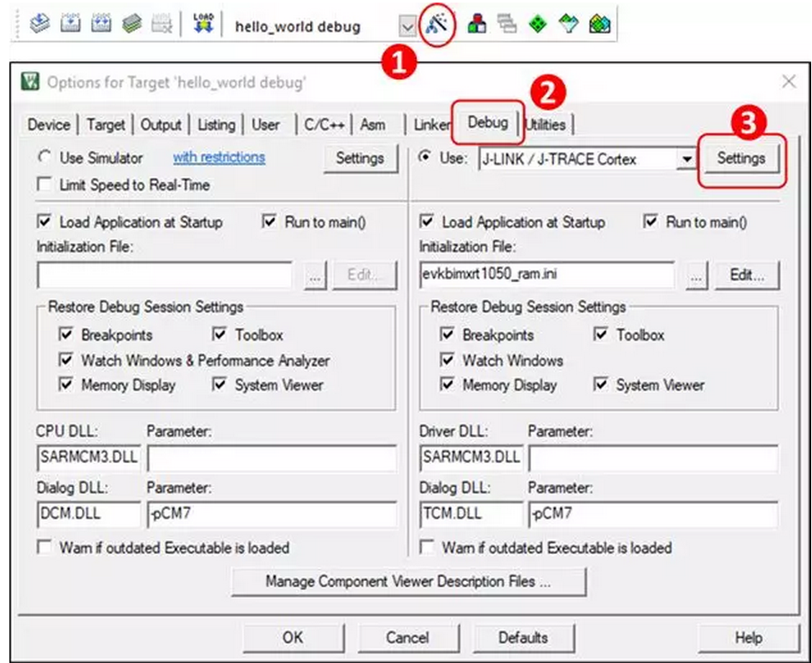Toggle Toolbox checkbox in simulator column

(x=219, y=334)
